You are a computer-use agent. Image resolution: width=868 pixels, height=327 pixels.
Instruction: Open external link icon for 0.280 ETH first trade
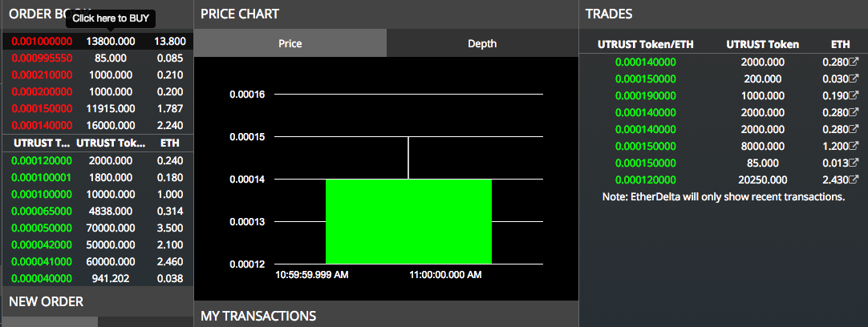(x=854, y=62)
